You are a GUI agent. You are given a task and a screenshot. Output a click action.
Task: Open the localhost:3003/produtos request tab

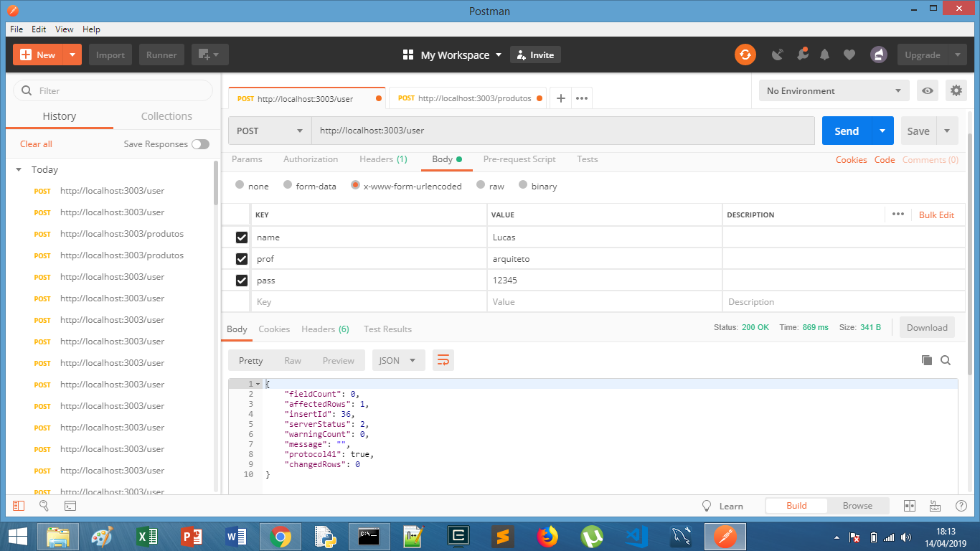click(x=467, y=98)
